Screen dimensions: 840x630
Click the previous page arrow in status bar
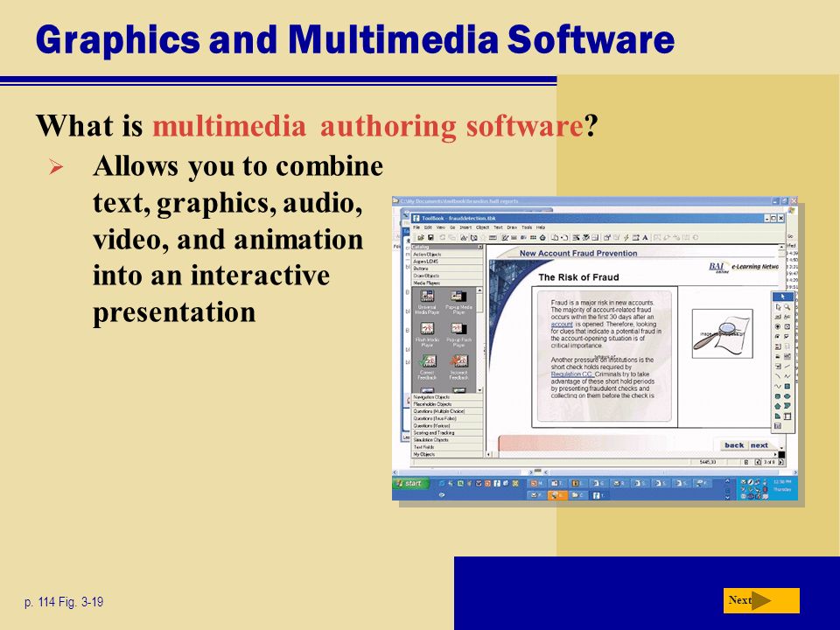click(758, 462)
